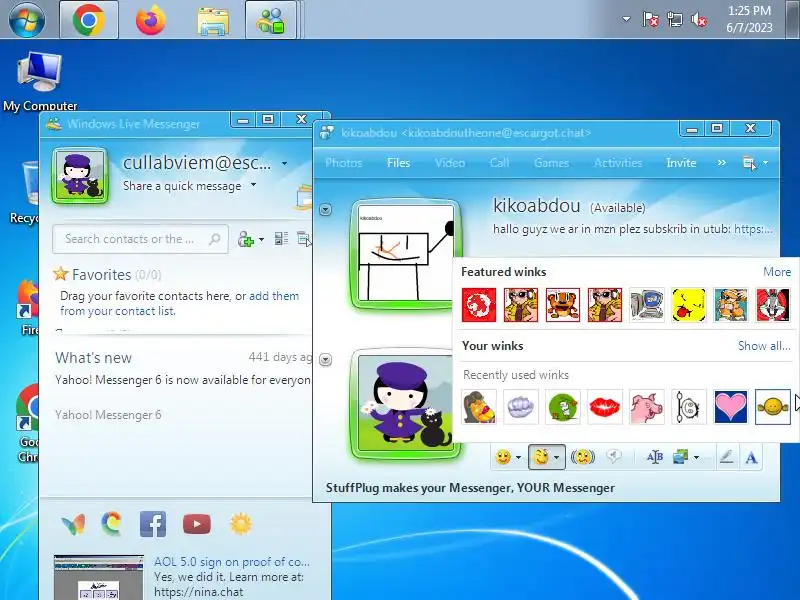Viewport: 800px width, 600px height.
Task: Open the Facebook tab icon
Action: tap(153, 524)
